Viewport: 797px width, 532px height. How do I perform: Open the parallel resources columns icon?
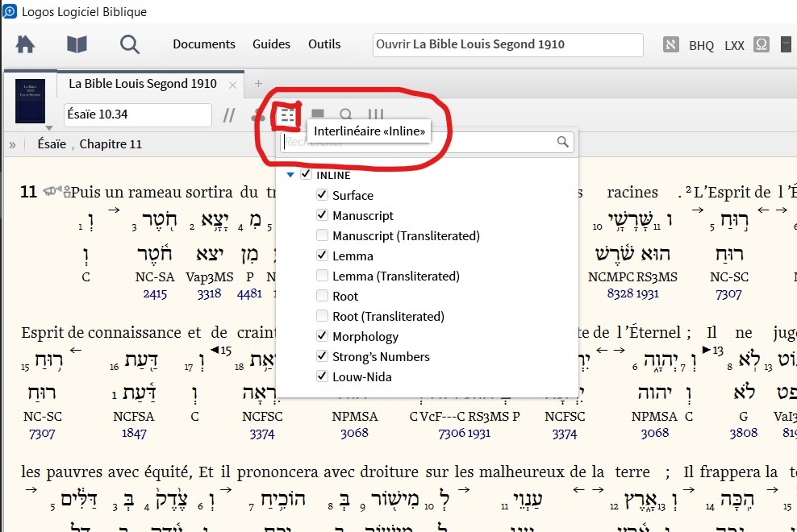click(x=376, y=114)
